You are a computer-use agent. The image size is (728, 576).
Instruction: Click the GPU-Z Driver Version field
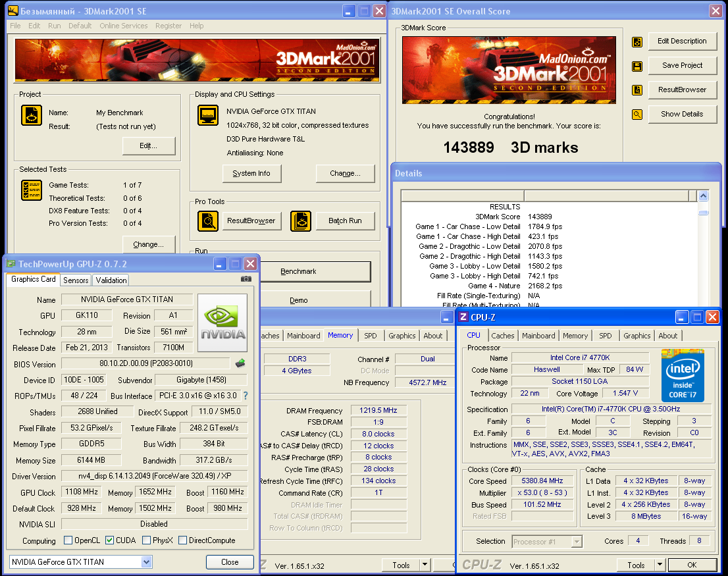(x=154, y=476)
